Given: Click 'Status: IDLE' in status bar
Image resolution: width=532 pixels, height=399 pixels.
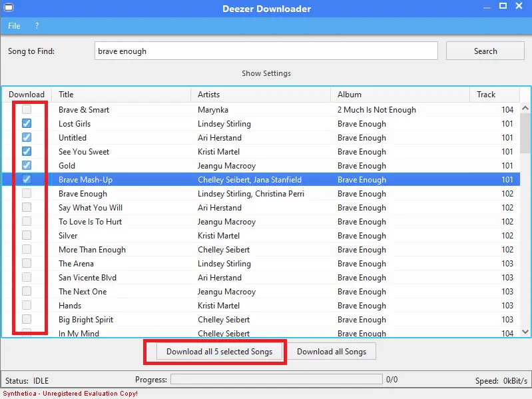Looking at the screenshot, I should [x=27, y=380].
